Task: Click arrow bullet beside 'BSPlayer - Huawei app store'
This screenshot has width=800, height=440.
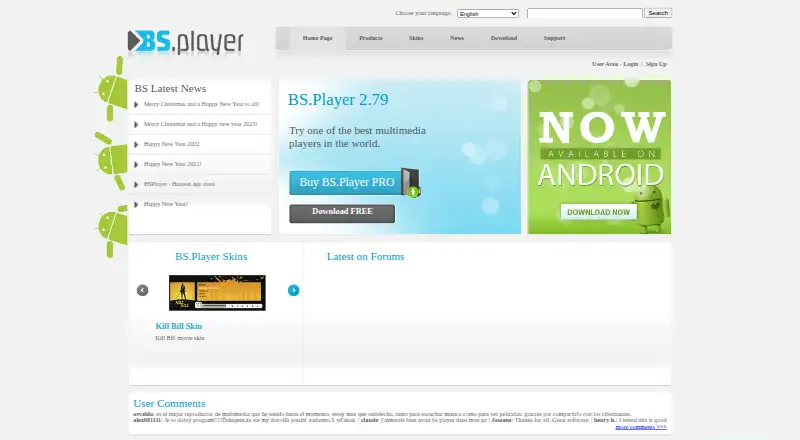Action: [x=136, y=184]
